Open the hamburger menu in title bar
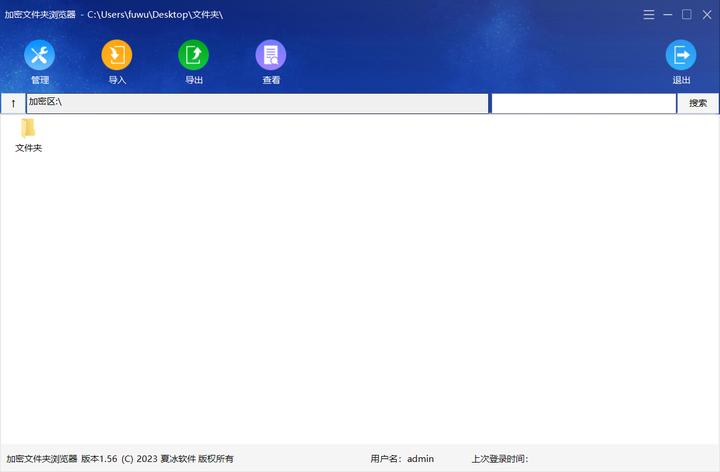This screenshot has height=472, width=720. pos(649,15)
